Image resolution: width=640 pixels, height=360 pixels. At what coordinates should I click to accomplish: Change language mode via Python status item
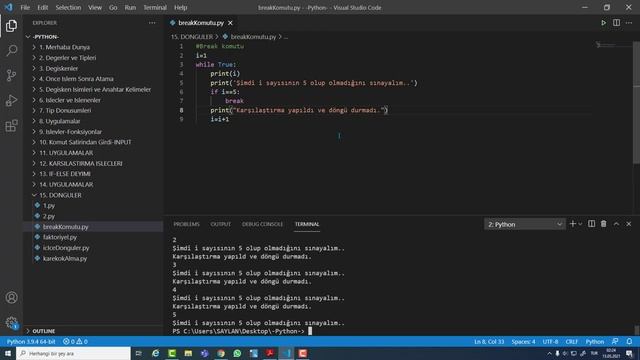coord(595,341)
